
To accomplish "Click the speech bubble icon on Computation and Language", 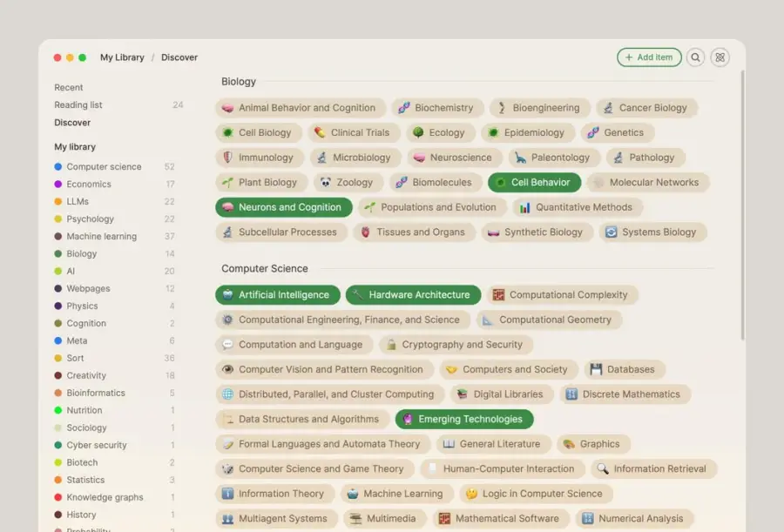I will pos(227,345).
